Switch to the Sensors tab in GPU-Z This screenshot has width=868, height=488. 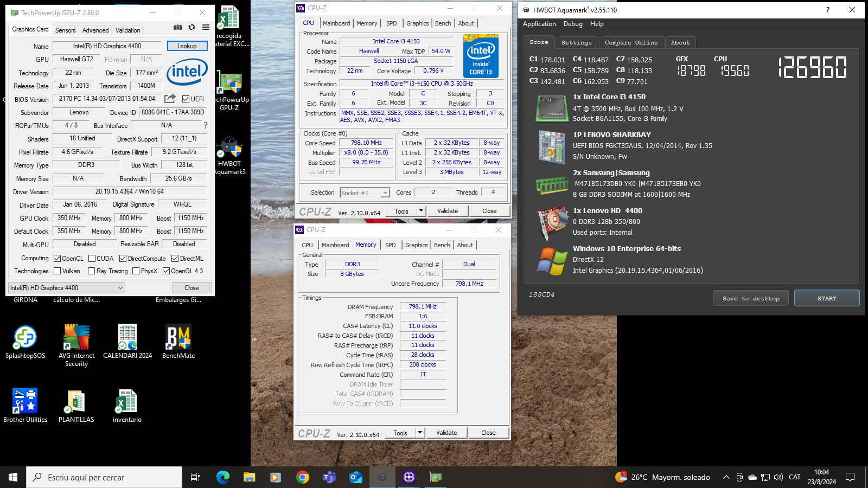(65, 30)
